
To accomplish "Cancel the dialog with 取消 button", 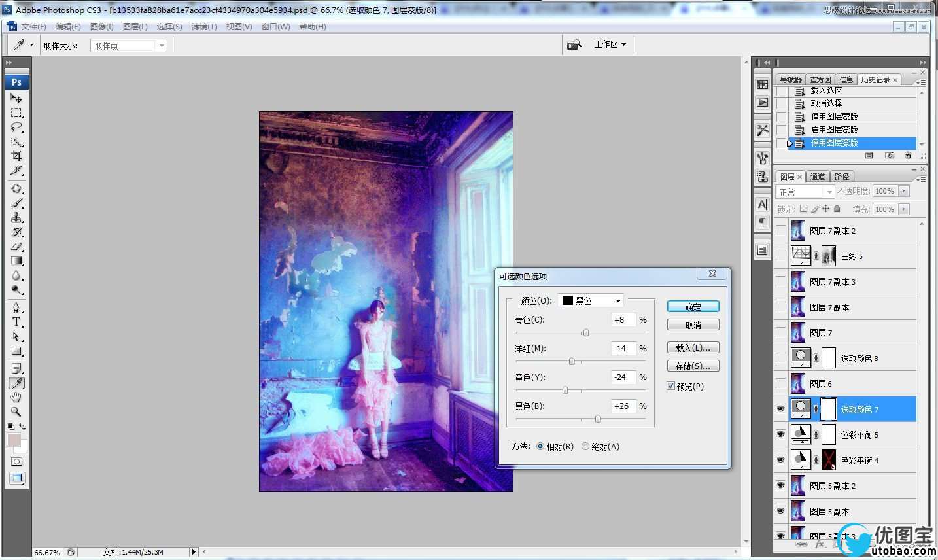I will pos(693,325).
